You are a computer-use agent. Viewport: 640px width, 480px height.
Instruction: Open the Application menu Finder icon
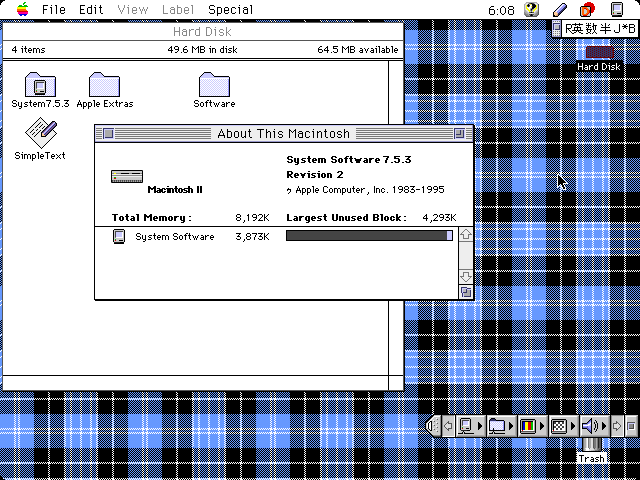[617, 9]
